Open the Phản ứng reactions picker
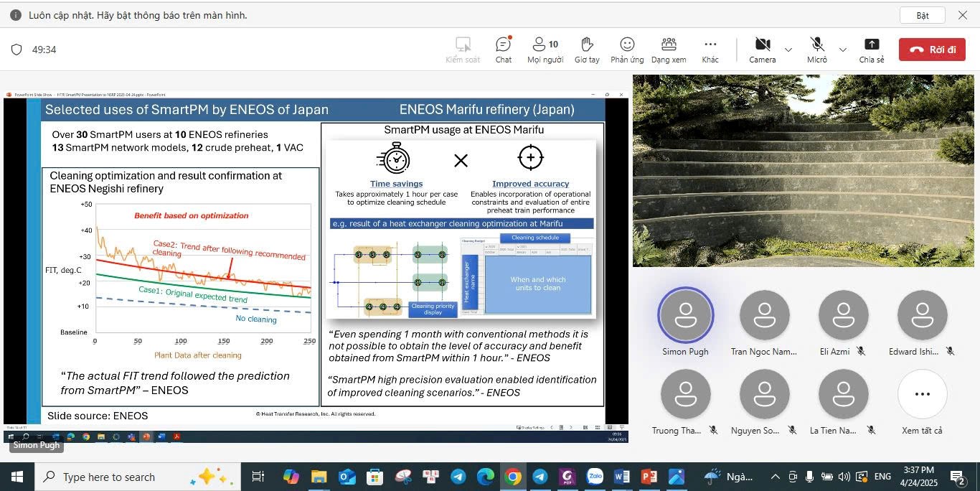The image size is (980, 491). click(627, 50)
